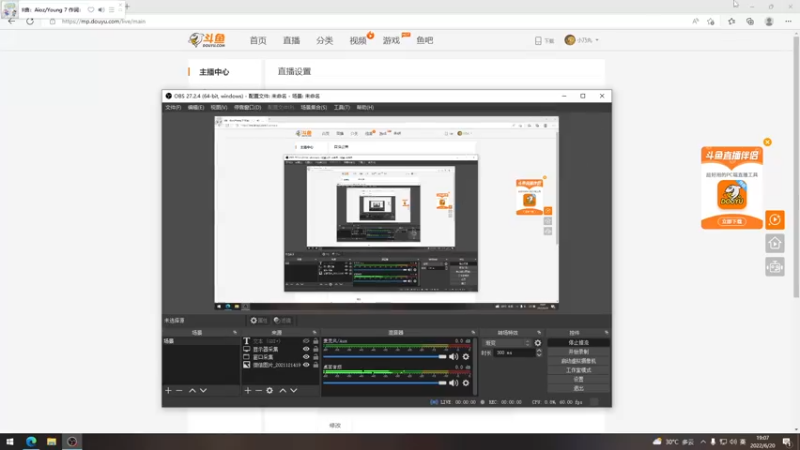Viewport: 800px width, 450px height.
Task: Undock the Scenes panel via header icon
Action: [x=235, y=333]
